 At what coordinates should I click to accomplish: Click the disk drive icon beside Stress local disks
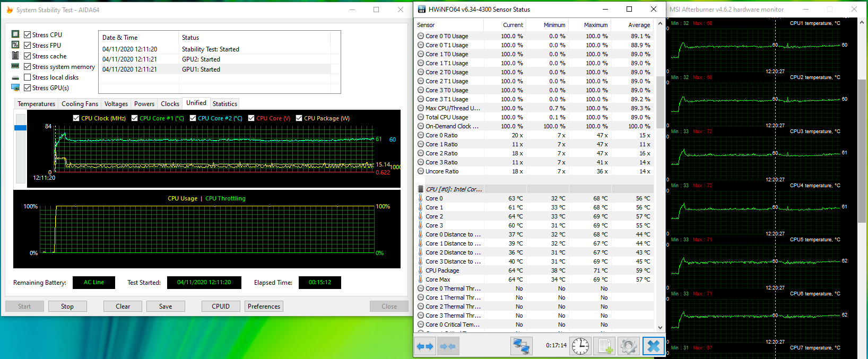coord(15,77)
